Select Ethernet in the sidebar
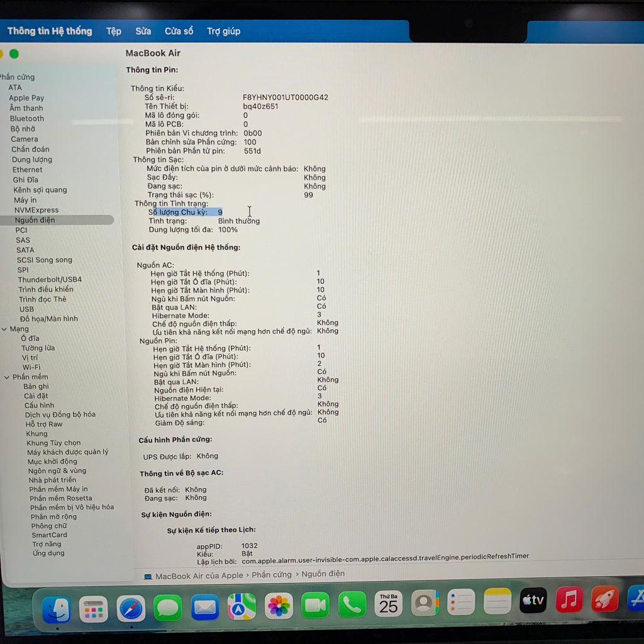The height and width of the screenshot is (644, 644). pyautogui.click(x=27, y=170)
